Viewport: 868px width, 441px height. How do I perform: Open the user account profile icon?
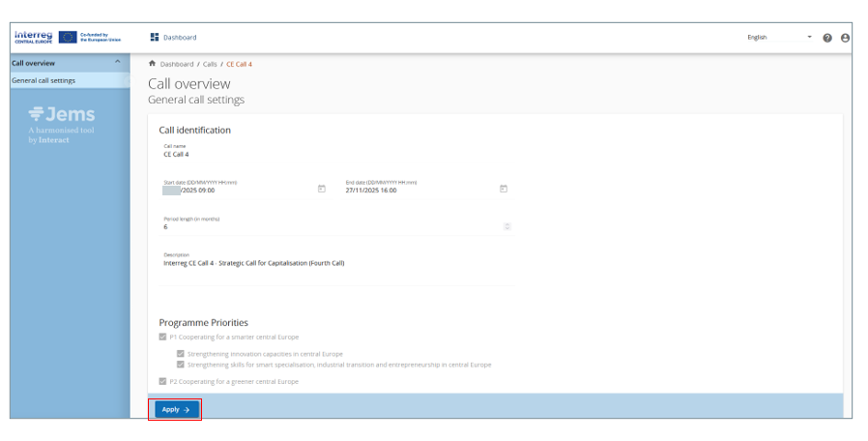845,38
